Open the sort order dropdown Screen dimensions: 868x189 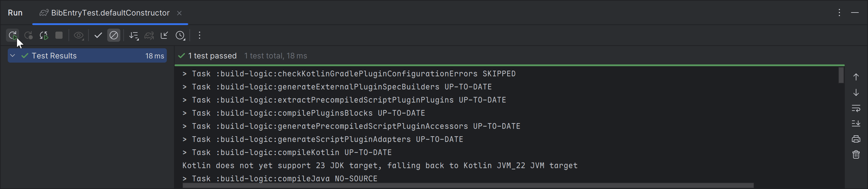click(x=134, y=35)
